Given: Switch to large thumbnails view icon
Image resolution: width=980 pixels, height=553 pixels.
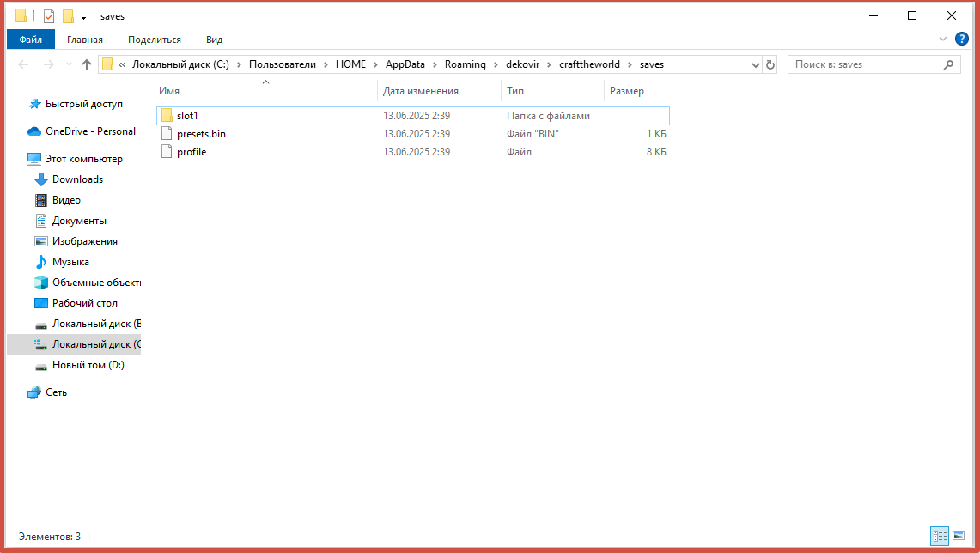Looking at the screenshot, I should coord(959,536).
